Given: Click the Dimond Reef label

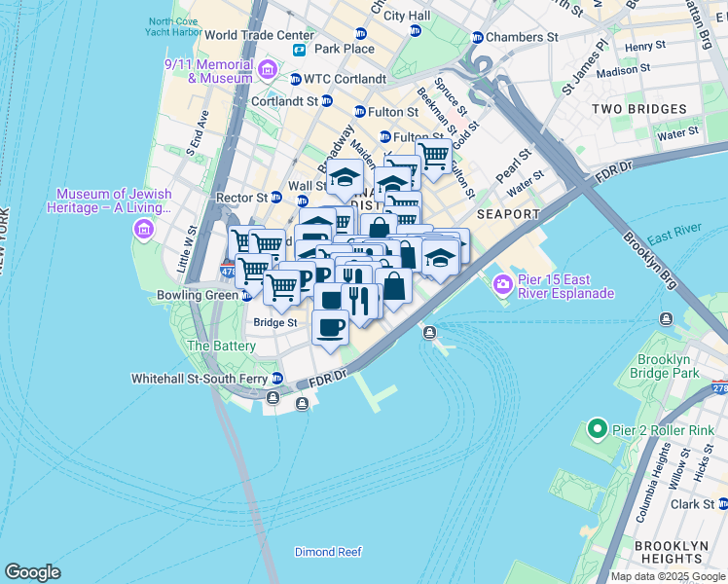Looking at the screenshot, I should click(x=328, y=552).
